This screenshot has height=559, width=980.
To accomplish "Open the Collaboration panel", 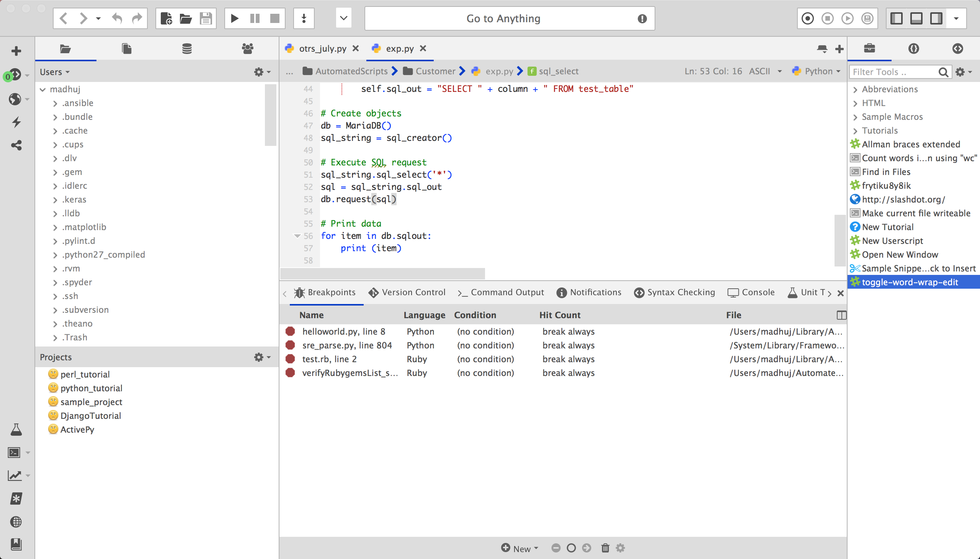I will [x=248, y=49].
